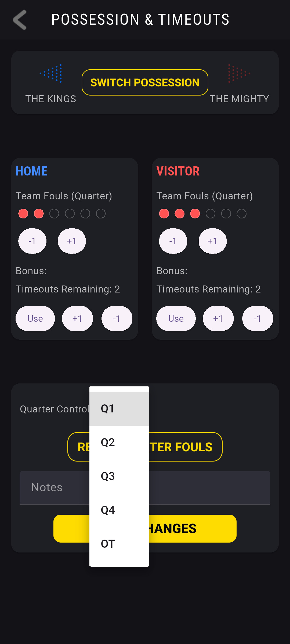Decrement VISITOR team fouls with -1

pos(173,241)
